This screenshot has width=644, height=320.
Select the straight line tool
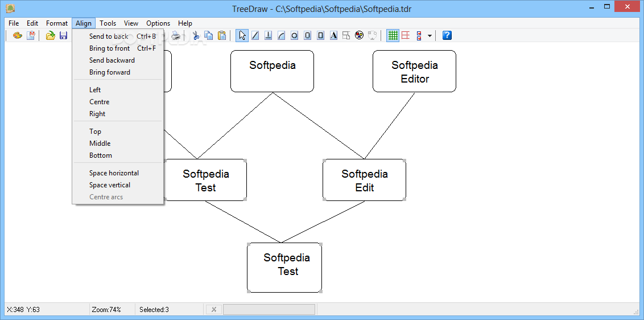(x=255, y=35)
